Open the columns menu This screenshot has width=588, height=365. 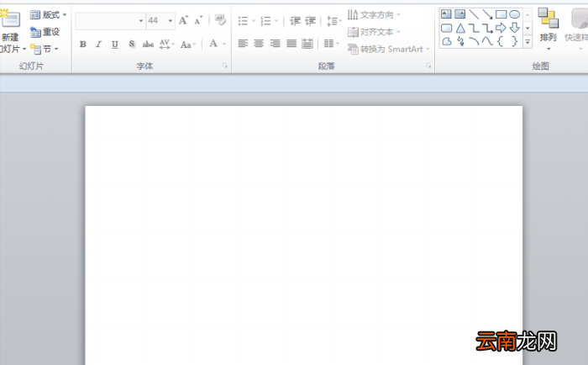pyautogui.click(x=332, y=44)
